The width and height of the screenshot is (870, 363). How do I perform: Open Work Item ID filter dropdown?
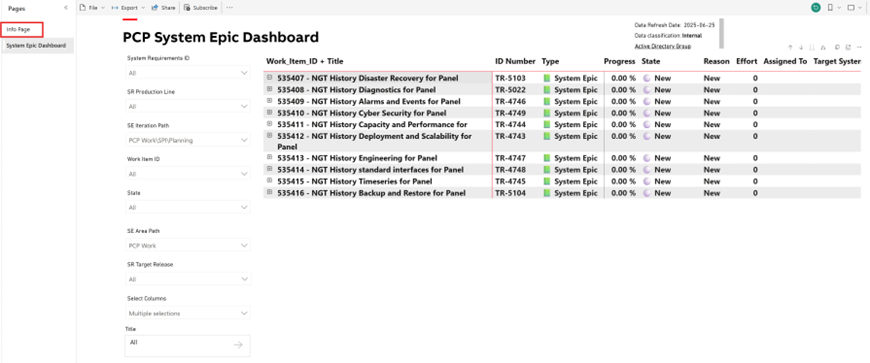[188, 174]
